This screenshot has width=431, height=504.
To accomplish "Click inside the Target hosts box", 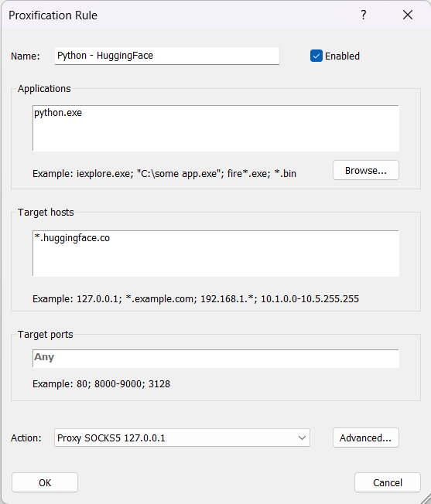I will click(216, 254).
